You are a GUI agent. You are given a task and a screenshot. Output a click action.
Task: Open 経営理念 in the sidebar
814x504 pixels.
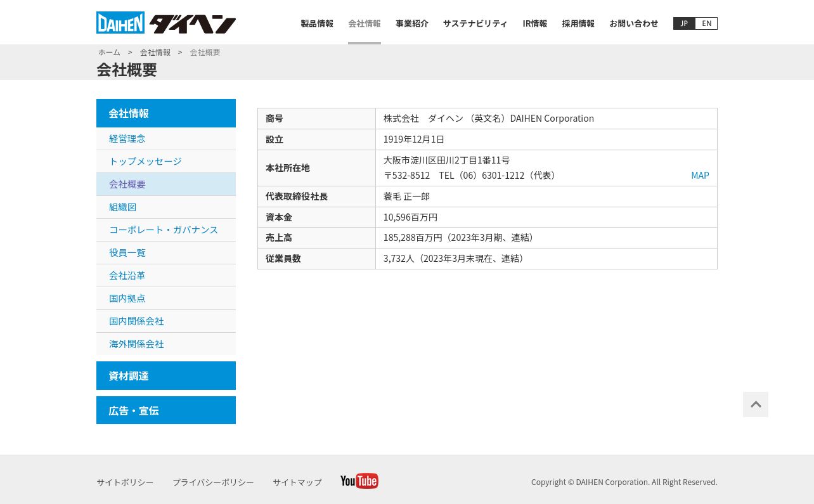point(166,139)
